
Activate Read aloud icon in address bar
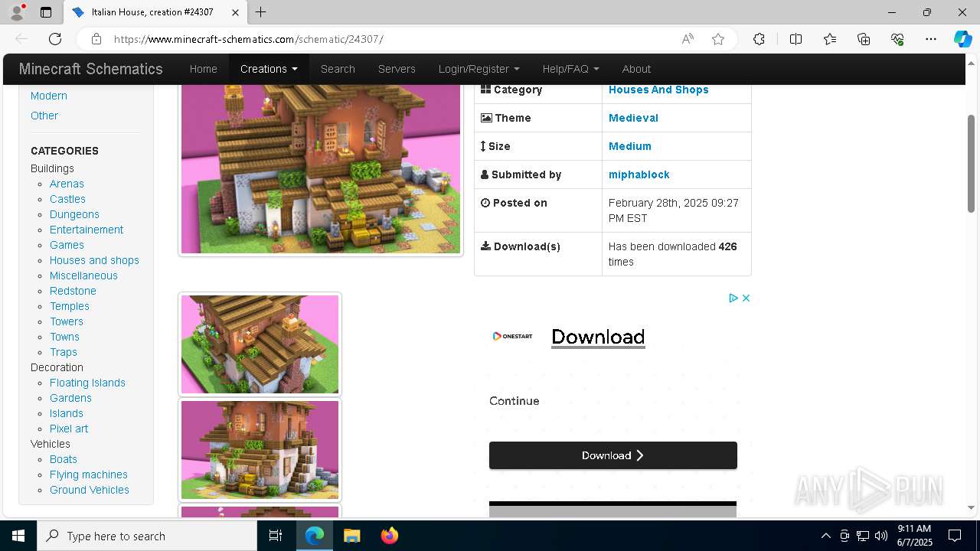pos(688,39)
